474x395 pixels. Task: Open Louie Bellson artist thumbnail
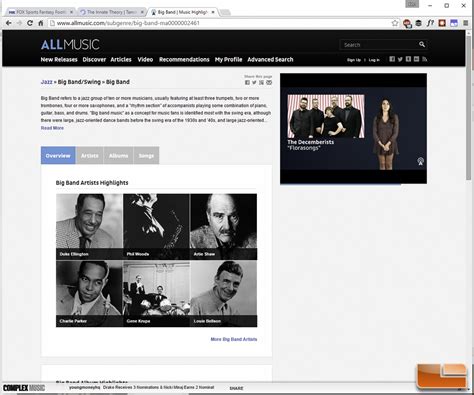click(x=224, y=294)
